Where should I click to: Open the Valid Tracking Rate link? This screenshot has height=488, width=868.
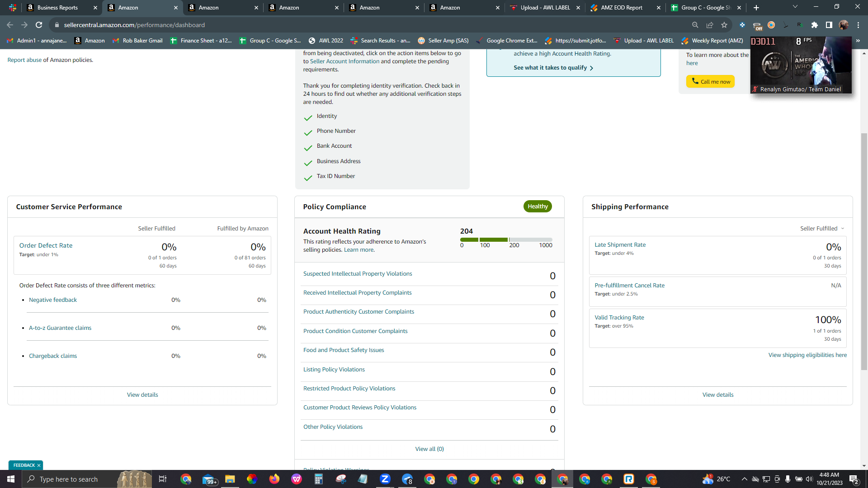click(x=619, y=318)
